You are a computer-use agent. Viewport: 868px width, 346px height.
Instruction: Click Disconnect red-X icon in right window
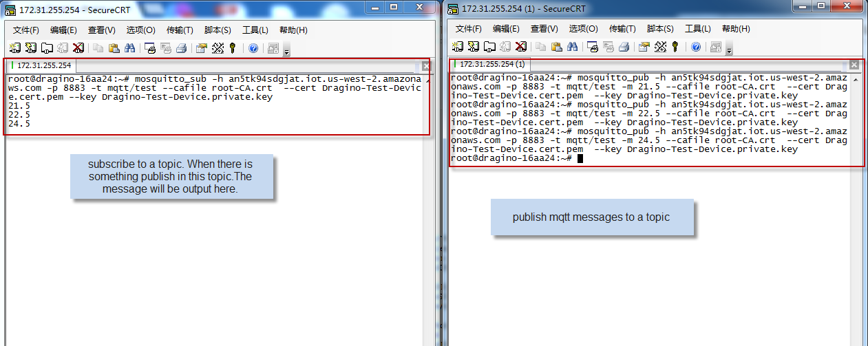click(x=521, y=47)
